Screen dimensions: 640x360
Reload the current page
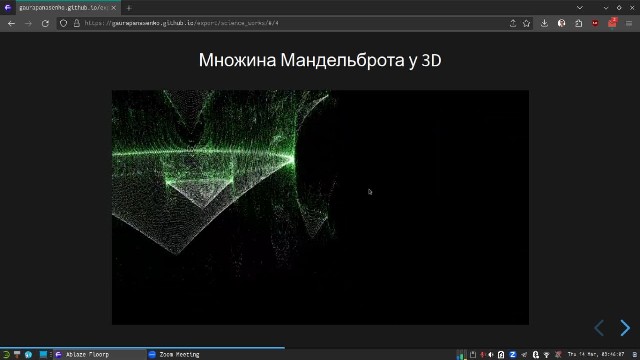45,23
